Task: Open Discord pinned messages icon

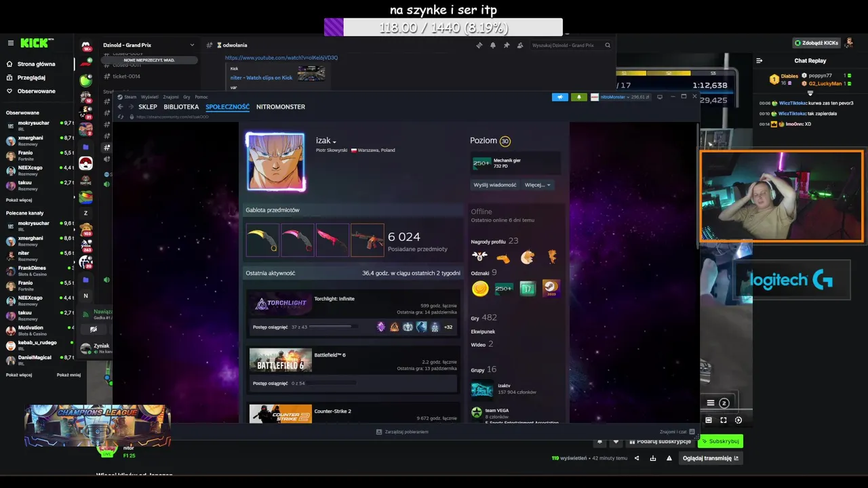Action: pos(507,45)
